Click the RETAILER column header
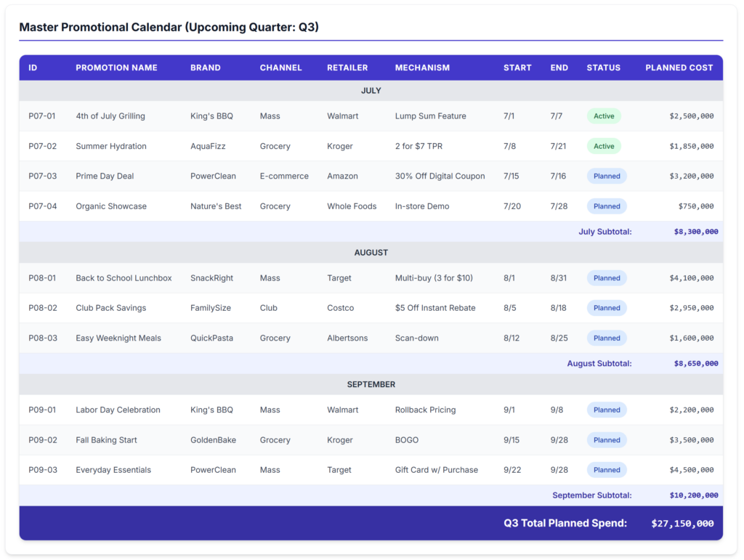744x560 pixels. click(347, 68)
